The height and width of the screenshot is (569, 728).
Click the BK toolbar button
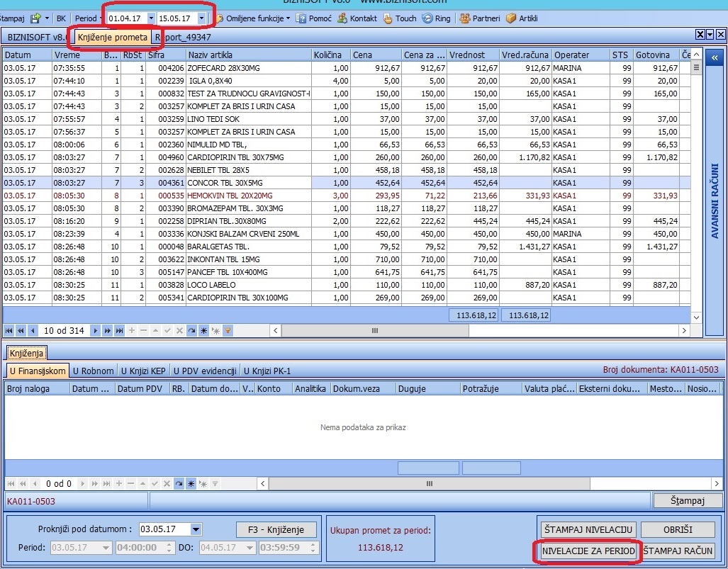[61, 18]
